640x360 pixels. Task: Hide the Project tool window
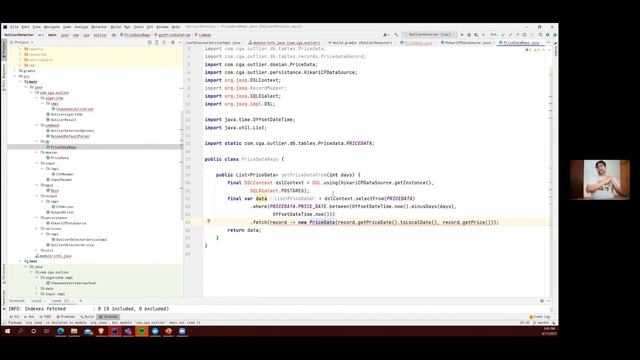click(180, 42)
